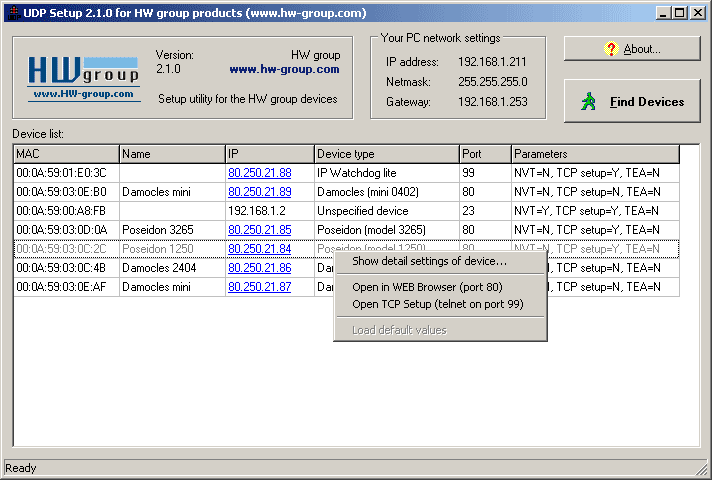
Task: Open IP link 80.250.21.87
Action: pos(259,287)
